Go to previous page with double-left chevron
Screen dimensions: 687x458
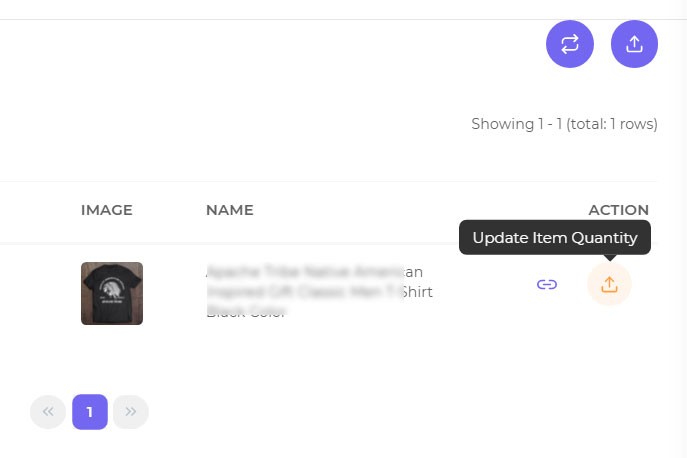[48, 412]
